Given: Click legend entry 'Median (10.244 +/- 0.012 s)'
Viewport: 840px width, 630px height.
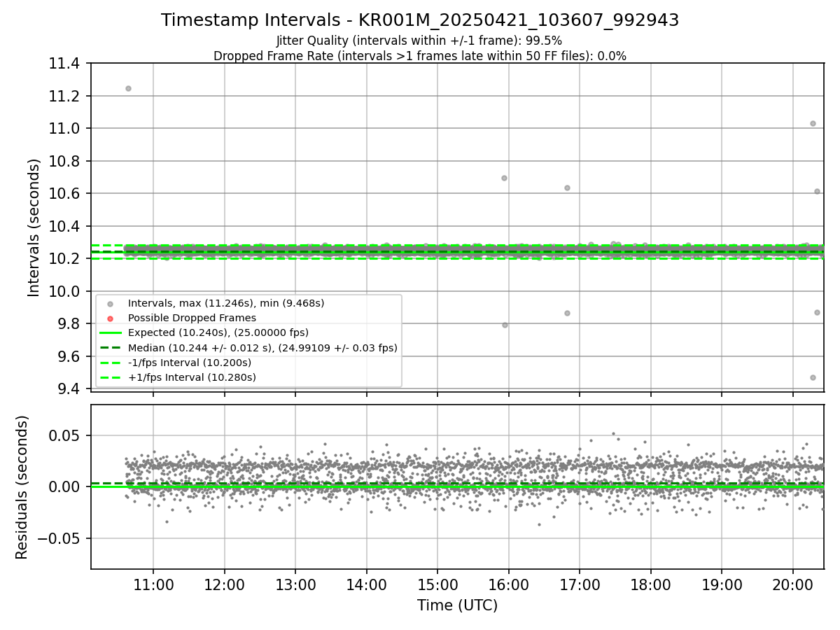Looking at the screenshot, I should click(x=262, y=347).
